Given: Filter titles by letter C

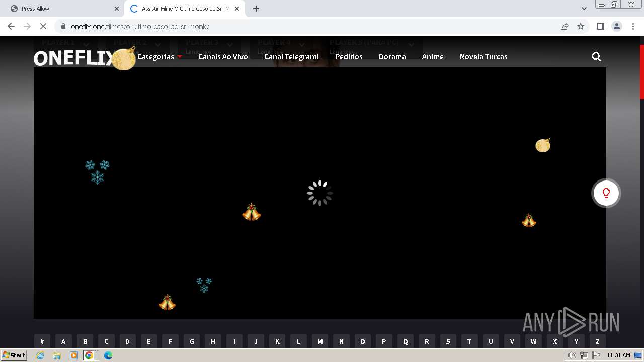Looking at the screenshot, I should pyautogui.click(x=106, y=341).
